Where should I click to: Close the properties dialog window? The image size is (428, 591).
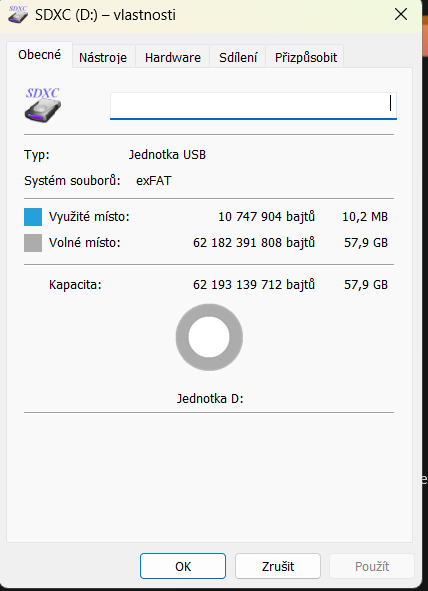[x=401, y=15]
